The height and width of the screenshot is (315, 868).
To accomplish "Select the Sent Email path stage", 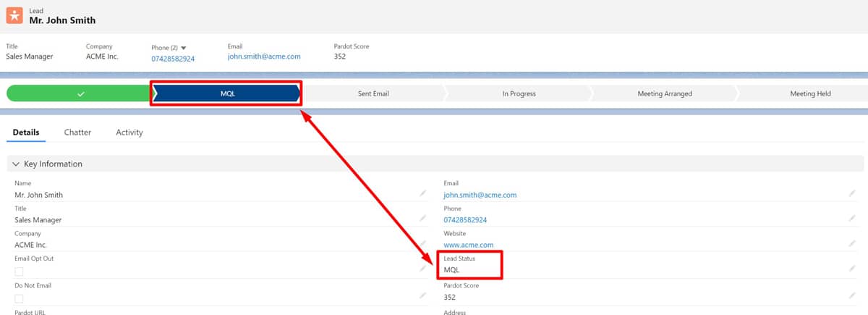I will point(373,93).
